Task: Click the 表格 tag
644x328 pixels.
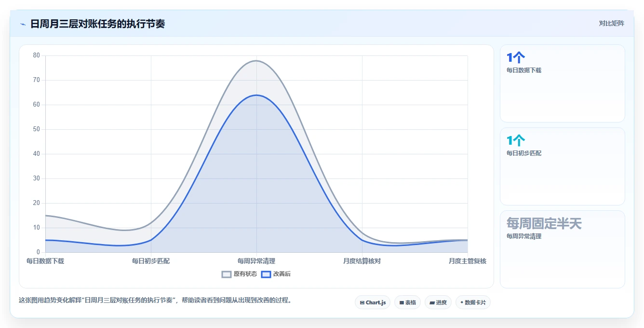Action: pyautogui.click(x=407, y=302)
